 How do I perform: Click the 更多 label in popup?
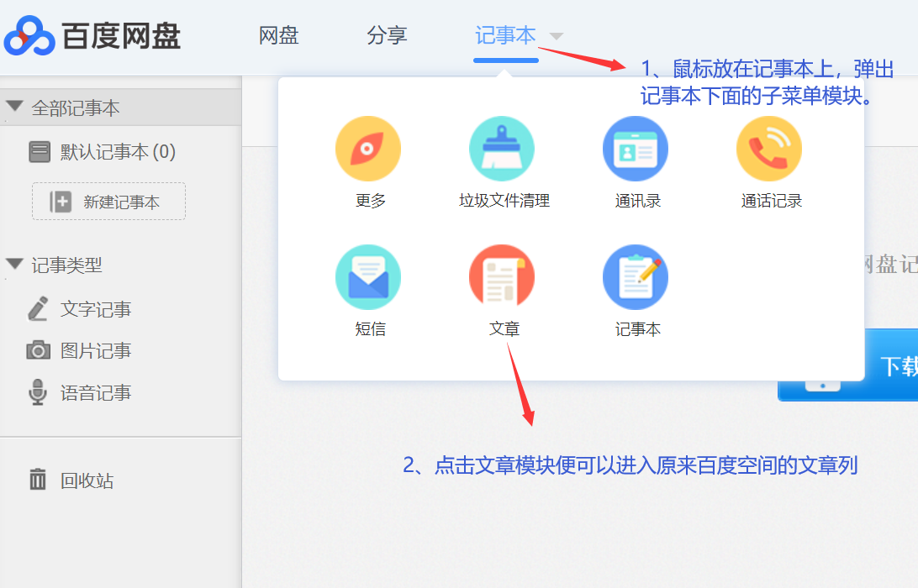click(371, 201)
